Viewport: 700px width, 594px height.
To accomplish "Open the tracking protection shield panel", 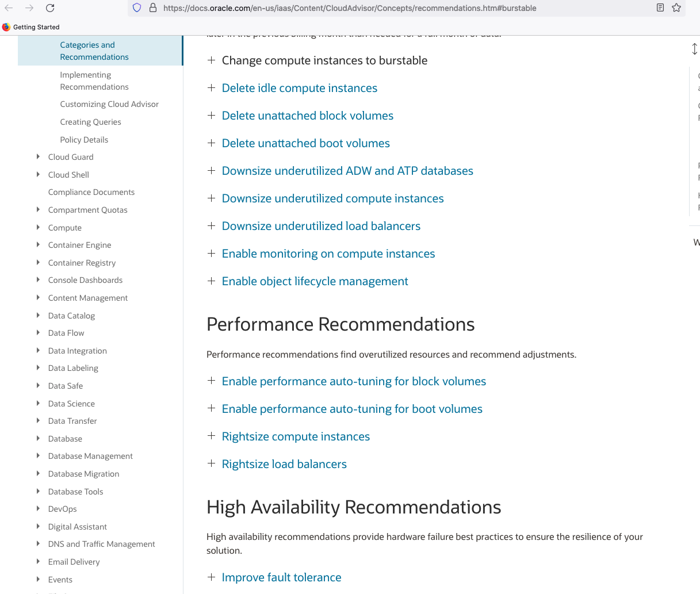I will point(136,7).
